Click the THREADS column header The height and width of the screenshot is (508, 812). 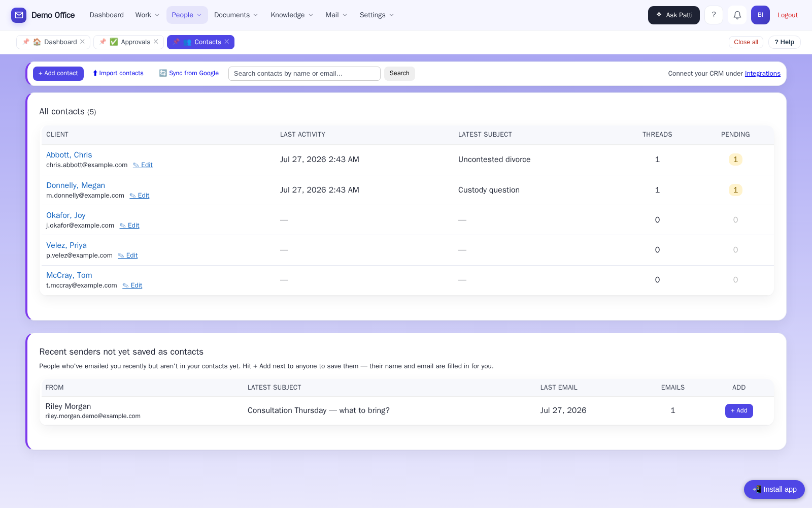click(x=657, y=135)
